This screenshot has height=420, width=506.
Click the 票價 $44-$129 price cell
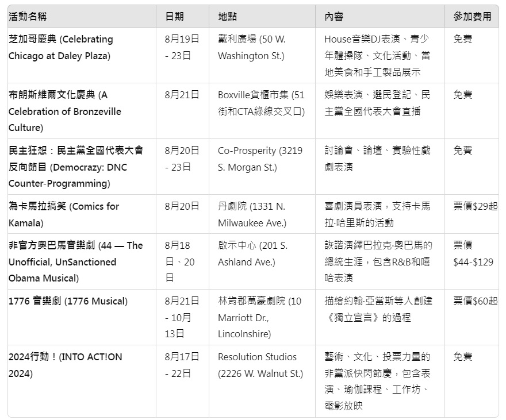tap(473, 253)
